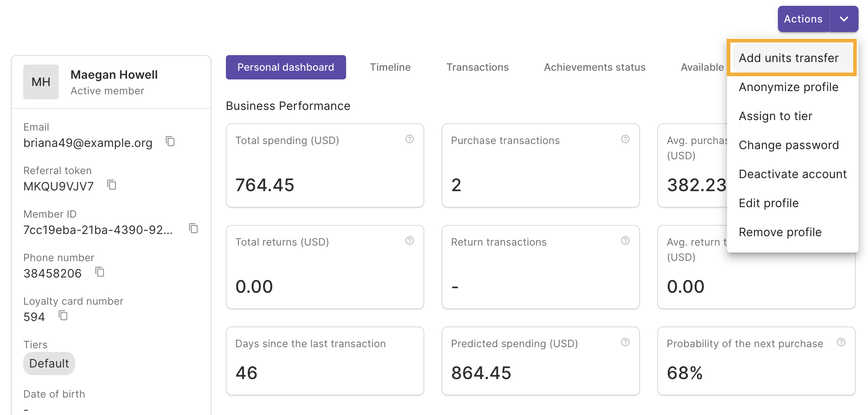Screen dimensions: 868x415
Task: Click the Days since last transaction value 46
Action: click(x=247, y=373)
